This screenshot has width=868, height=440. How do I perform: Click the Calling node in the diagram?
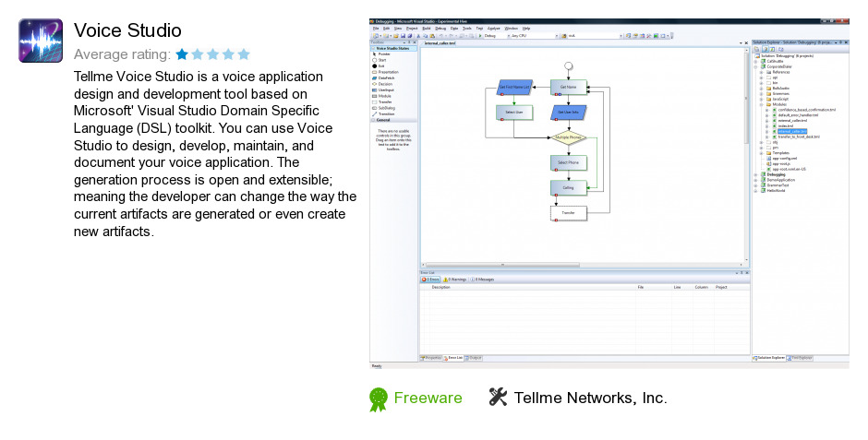click(x=569, y=188)
